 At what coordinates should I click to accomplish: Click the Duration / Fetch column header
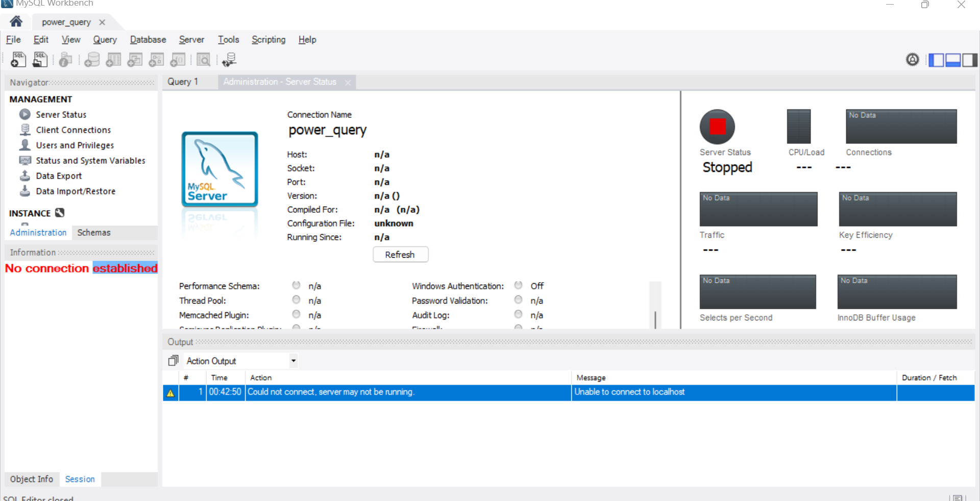(935, 378)
